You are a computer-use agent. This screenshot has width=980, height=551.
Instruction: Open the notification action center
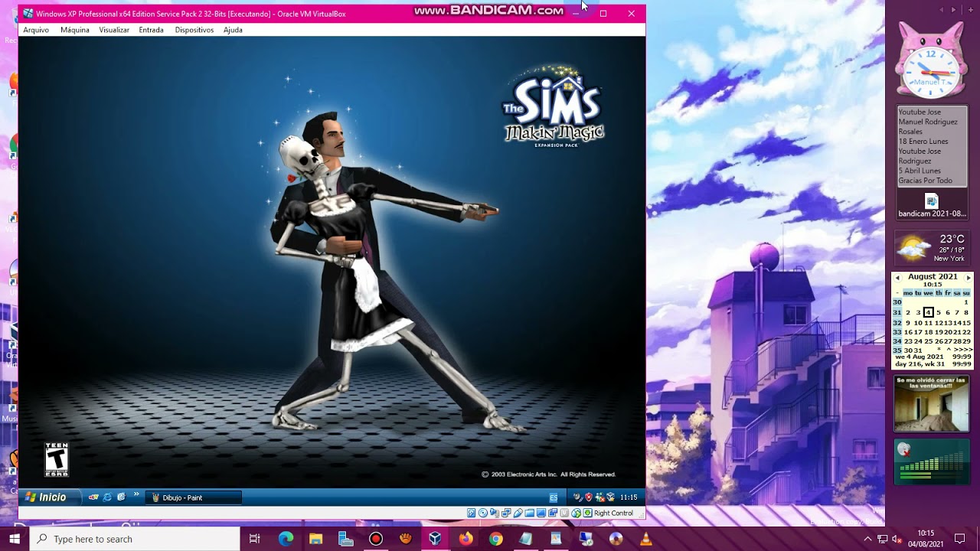pos(959,539)
